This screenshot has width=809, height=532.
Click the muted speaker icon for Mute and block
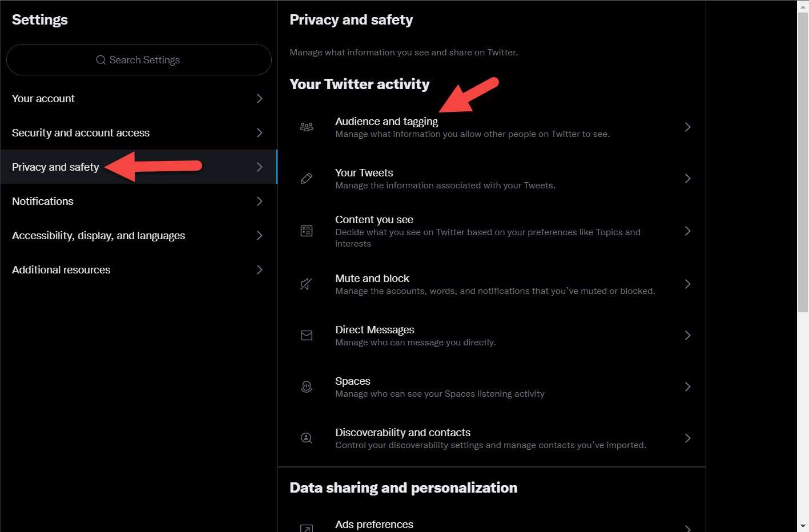[307, 284]
